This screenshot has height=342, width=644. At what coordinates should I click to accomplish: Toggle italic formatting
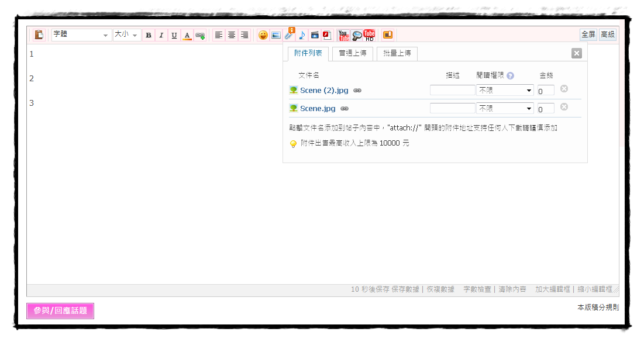click(x=161, y=35)
